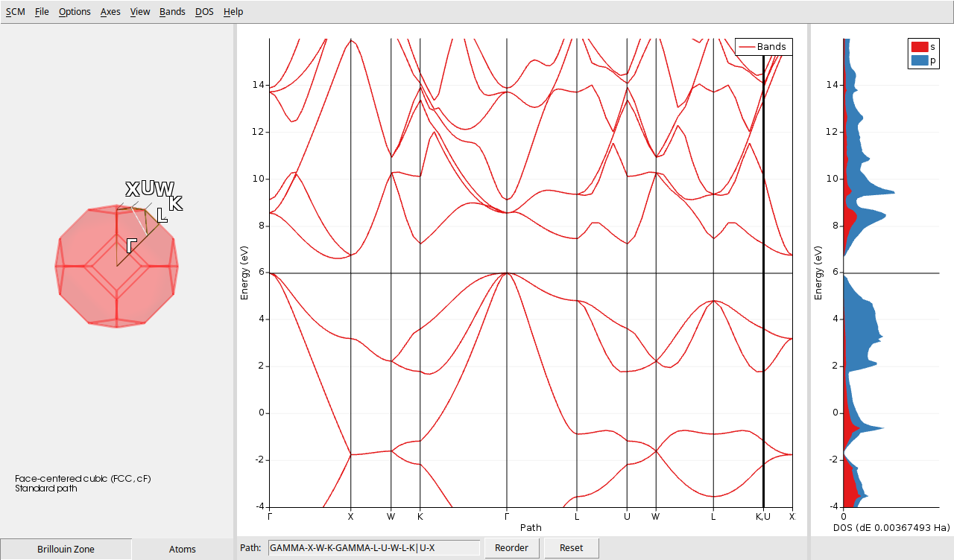Open the SCM menu
This screenshot has width=954, height=560.
click(15, 11)
